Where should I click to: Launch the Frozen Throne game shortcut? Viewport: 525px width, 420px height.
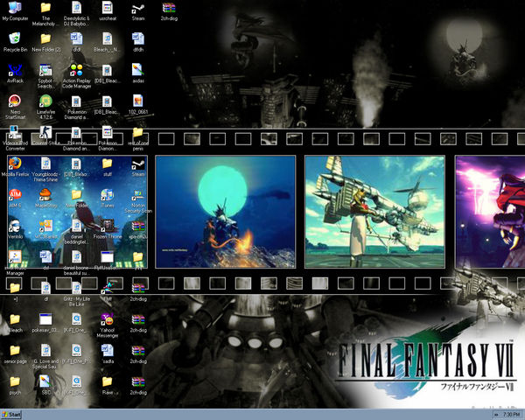[107, 228]
